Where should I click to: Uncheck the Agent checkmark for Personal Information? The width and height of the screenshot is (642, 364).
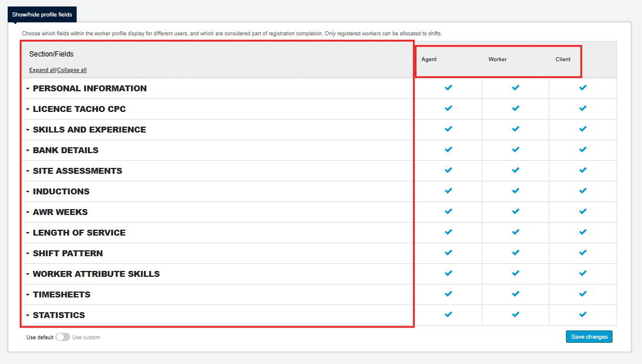[x=448, y=88]
